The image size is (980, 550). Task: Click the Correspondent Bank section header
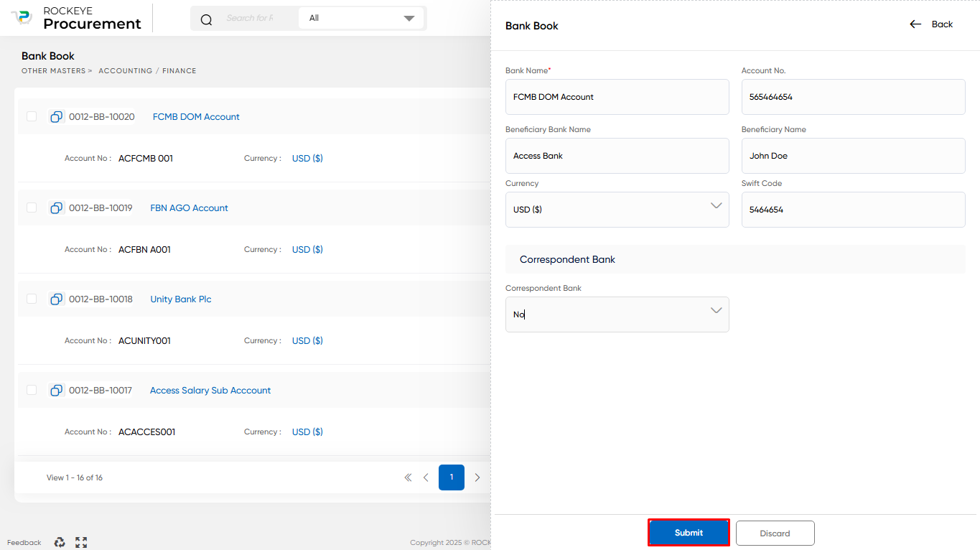point(735,259)
